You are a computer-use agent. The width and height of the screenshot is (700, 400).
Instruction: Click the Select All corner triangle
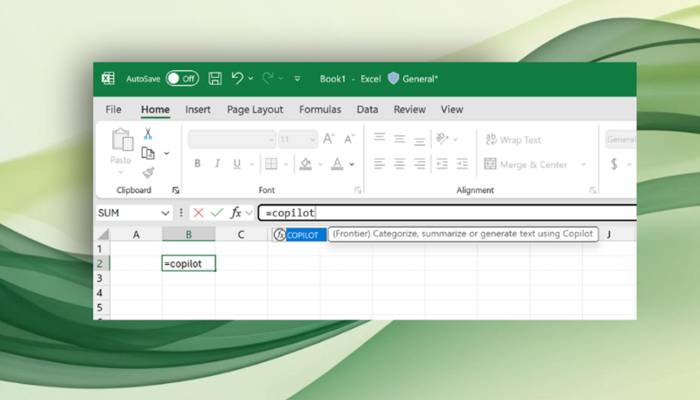[x=103, y=234]
